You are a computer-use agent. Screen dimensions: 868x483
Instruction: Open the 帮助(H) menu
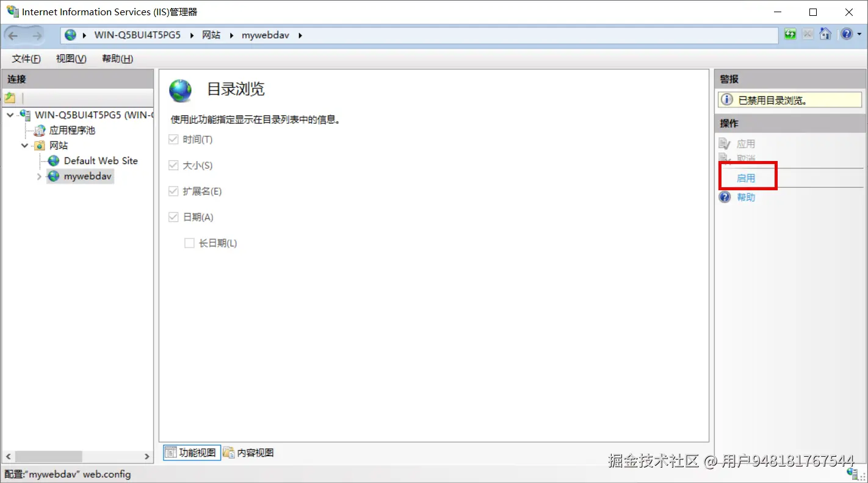118,59
